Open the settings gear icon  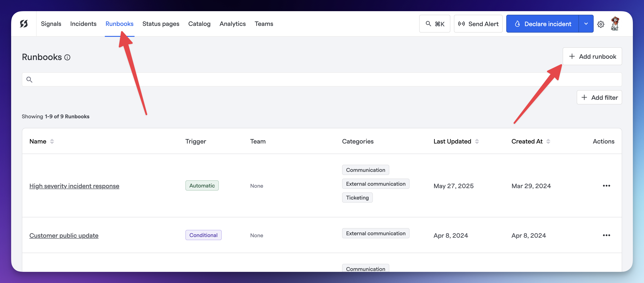(601, 24)
